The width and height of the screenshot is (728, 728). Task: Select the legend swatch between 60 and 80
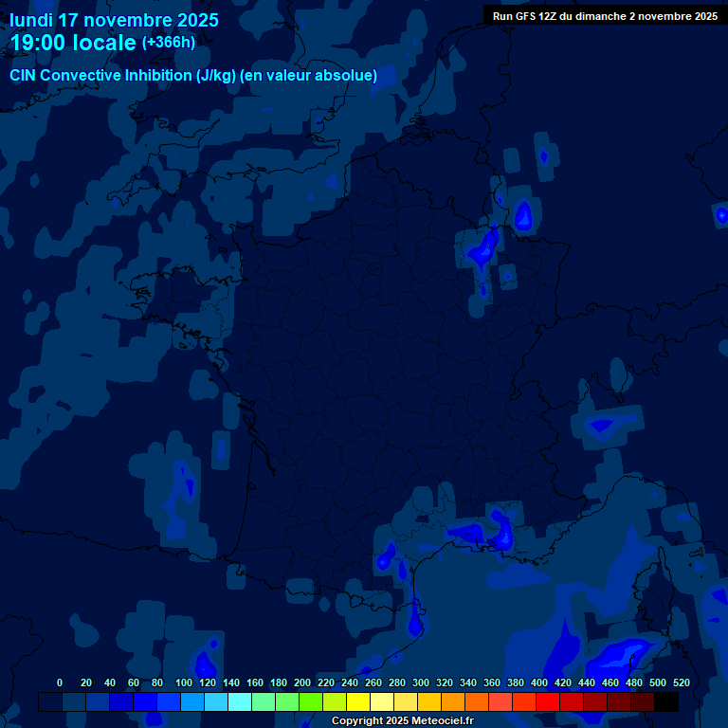(x=145, y=702)
